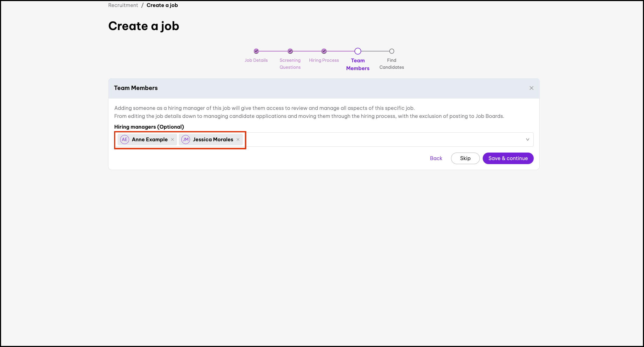Open the Recruitment breadcrumb link

pyautogui.click(x=123, y=5)
